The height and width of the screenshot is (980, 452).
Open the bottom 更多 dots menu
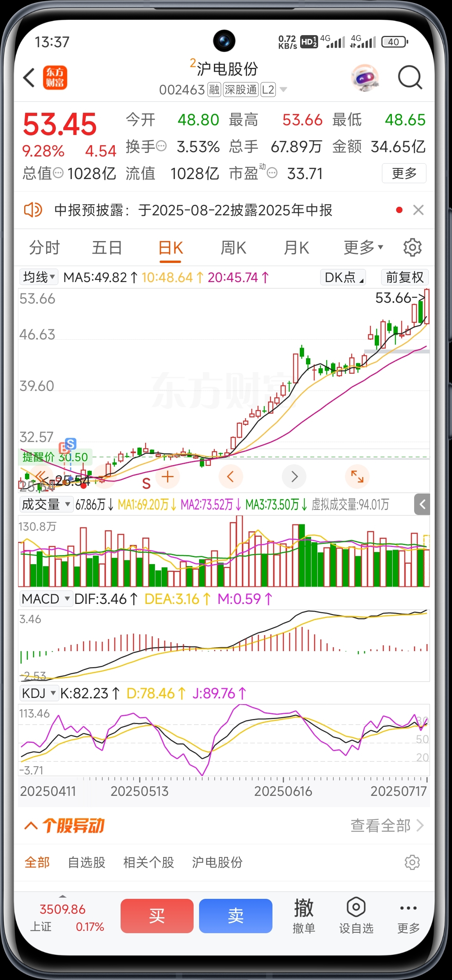408,916
